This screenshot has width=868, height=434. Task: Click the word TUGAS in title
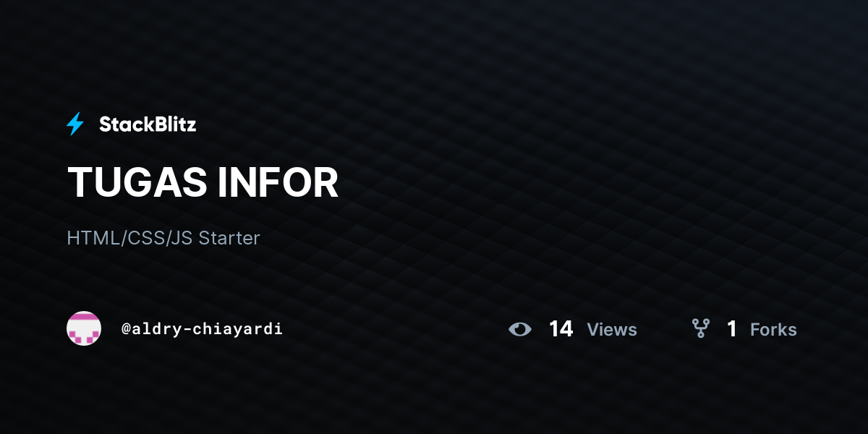(137, 182)
